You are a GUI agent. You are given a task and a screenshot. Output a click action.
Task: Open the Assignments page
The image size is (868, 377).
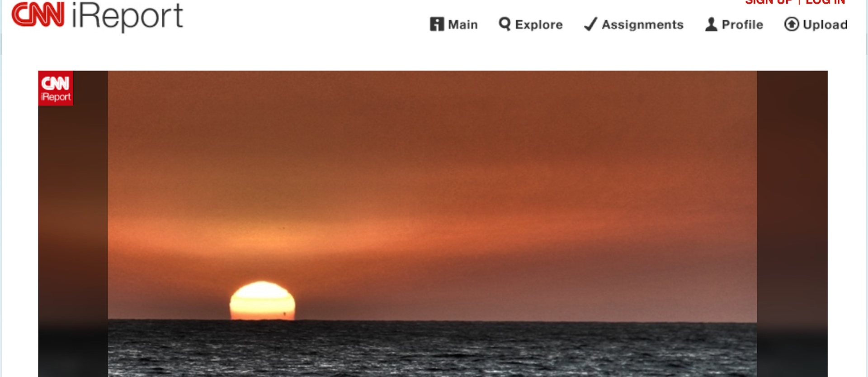642,24
